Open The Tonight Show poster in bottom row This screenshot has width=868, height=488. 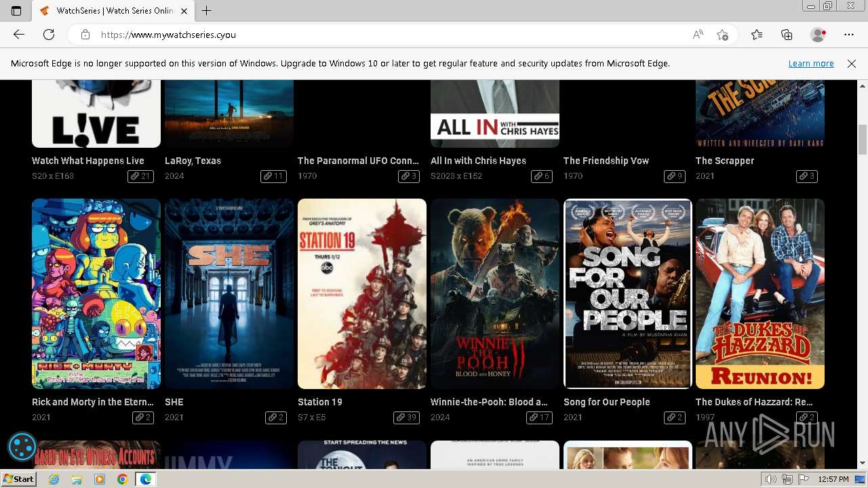(362, 454)
